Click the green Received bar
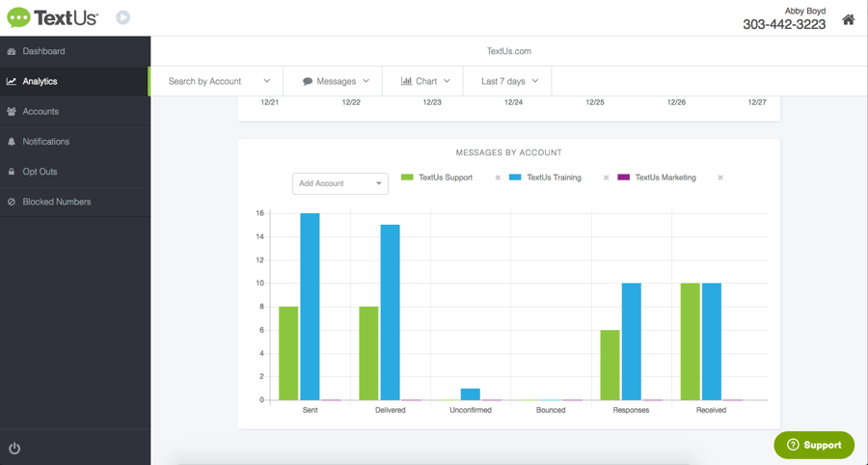Viewport: 868px width, 465px height. pyautogui.click(x=691, y=342)
